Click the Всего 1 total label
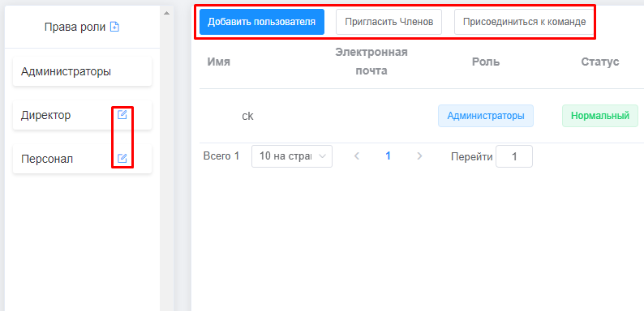644x311 pixels. (221, 156)
